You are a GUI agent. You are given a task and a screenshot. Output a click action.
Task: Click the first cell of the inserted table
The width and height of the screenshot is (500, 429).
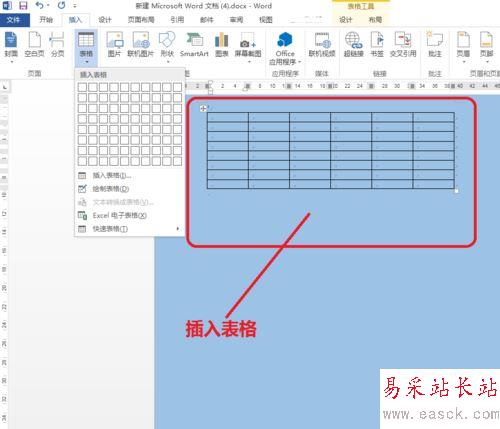228,117
